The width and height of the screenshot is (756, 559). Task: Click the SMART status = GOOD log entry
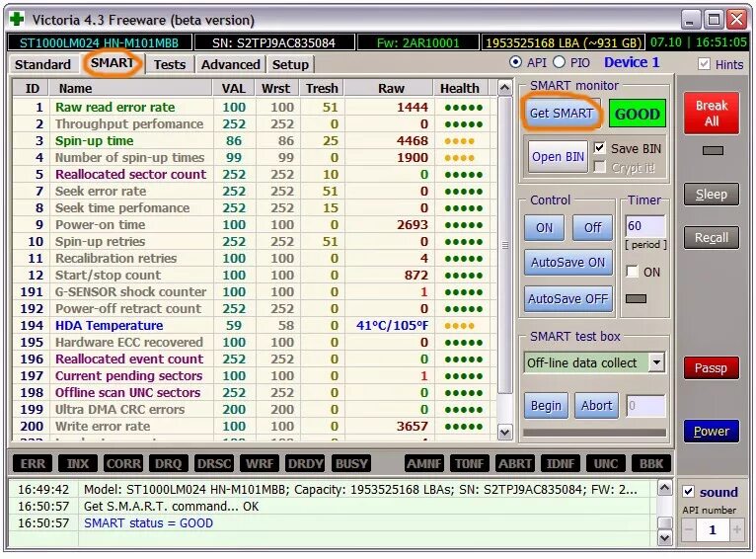click(148, 523)
